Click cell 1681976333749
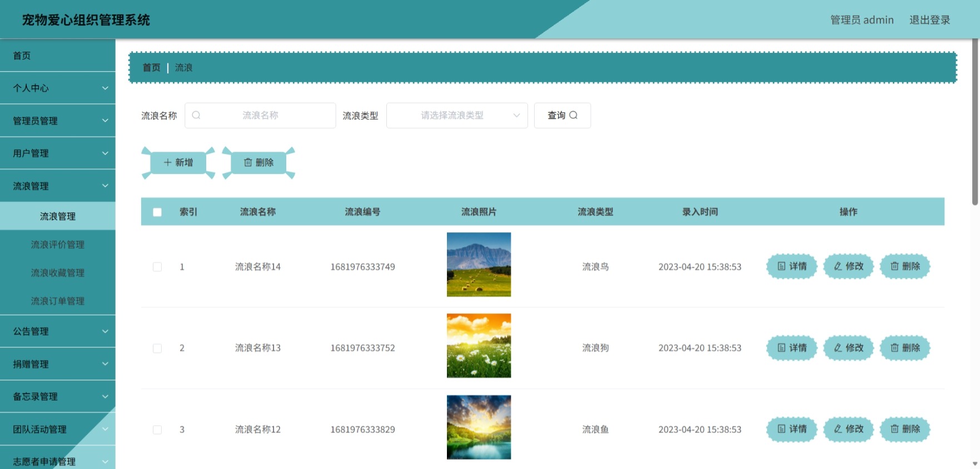The width and height of the screenshot is (980, 469). point(362,267)
